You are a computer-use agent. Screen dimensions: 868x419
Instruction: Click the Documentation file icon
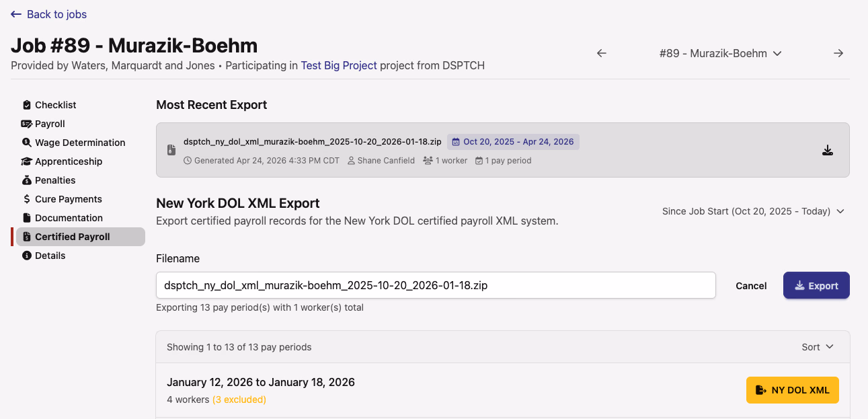tap(27, 218)
